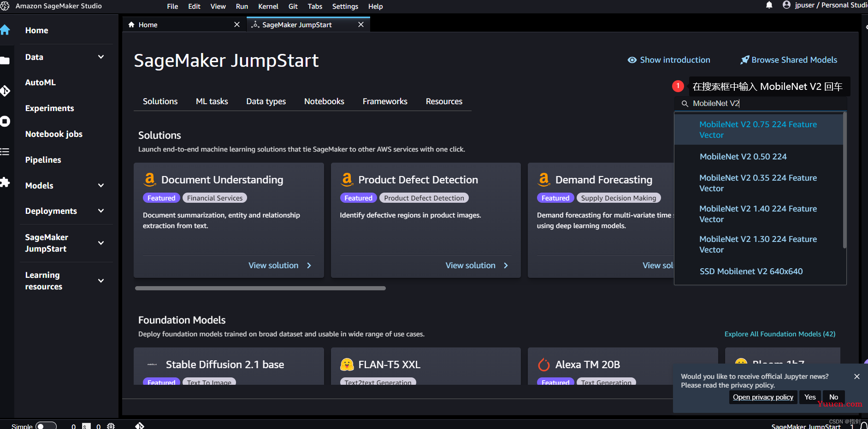The height and width of the screenshot is (429, 868).
Task: Click View solution for Document Understanding
Action: (280, 265)
